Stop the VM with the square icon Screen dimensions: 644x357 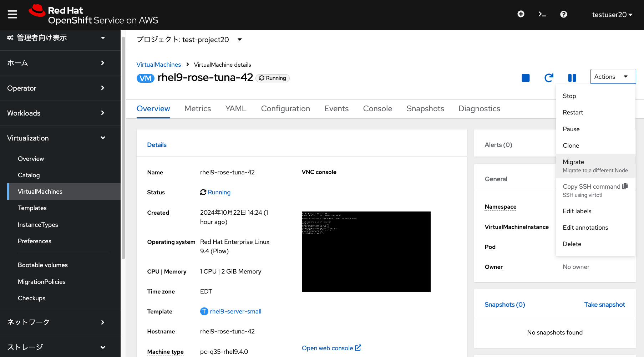pos(526,78)
